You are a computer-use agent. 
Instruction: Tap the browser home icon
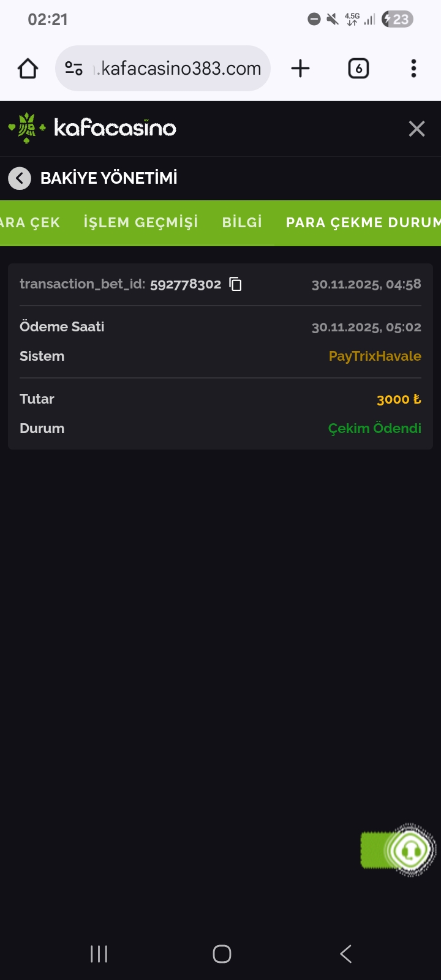(x=28, y=69)
